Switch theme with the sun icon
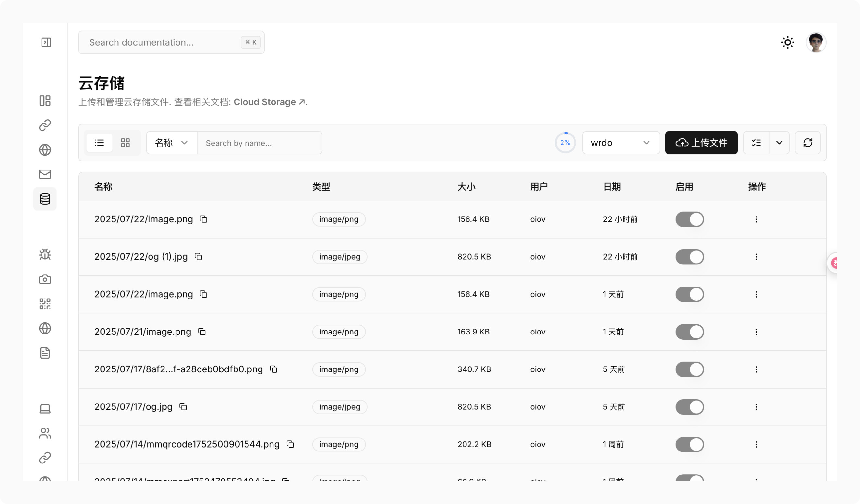Viewport: 860px width, 504px height. point(788,43)
